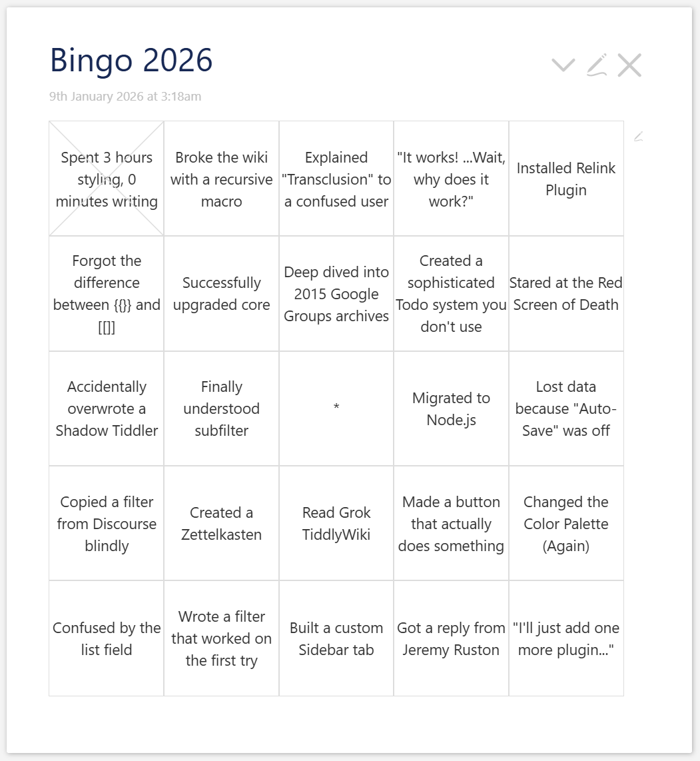Select 'Got a reply from Jeremy Ruston' square
700x761 pixels.
[451, 638]
